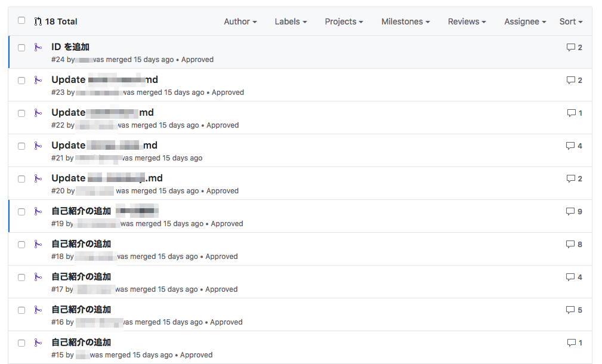Click the pull request icon beside 18 Total
The width and height of the screenshot is (602, 364).
[38, 21]
